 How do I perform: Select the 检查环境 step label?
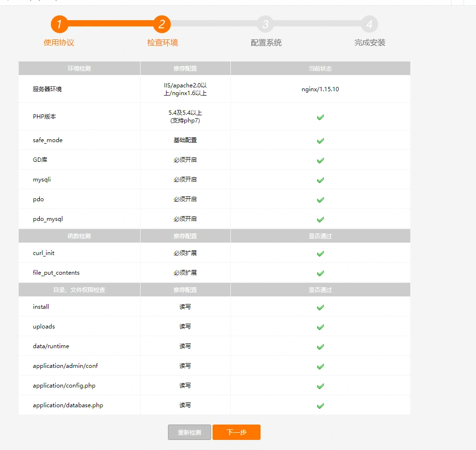tap(162, 43)
